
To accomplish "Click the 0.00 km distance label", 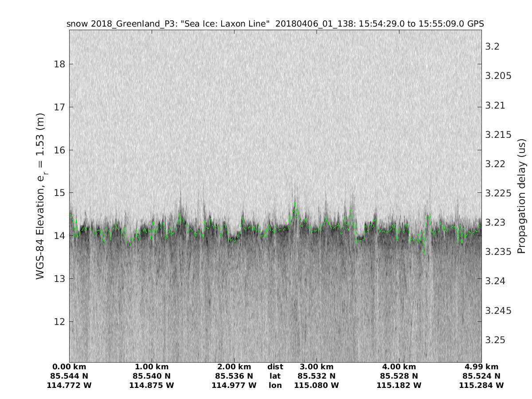I will coord(69,367).
